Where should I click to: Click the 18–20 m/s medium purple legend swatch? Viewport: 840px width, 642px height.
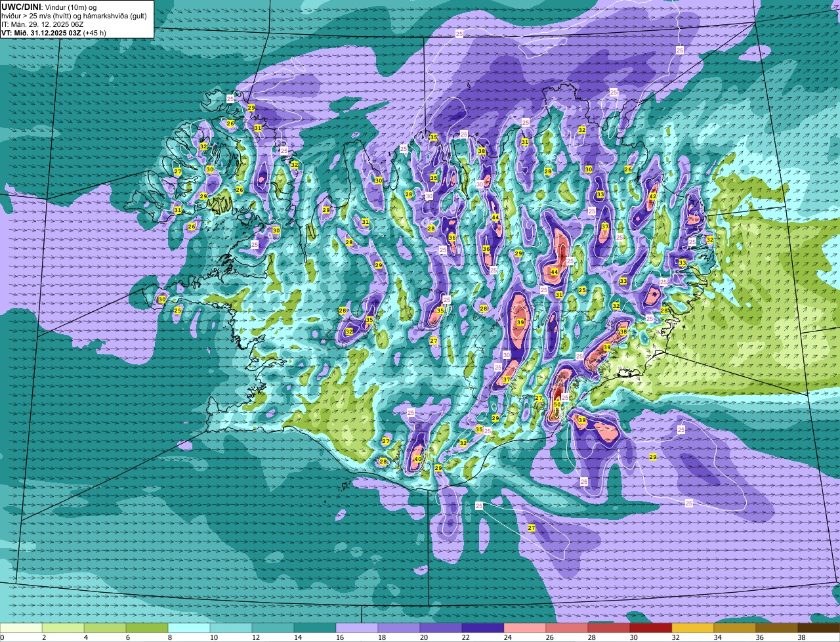coord(399,628)
